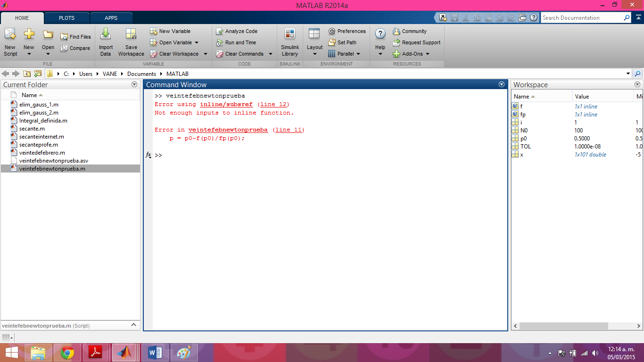Click the back navigation arrow
644x362 pixels.
[6, 74]
